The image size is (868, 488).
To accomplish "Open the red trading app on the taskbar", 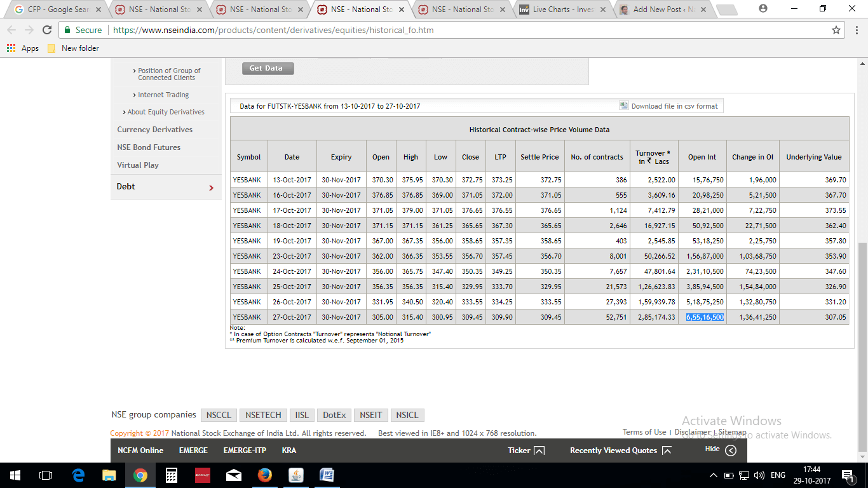I will pyautogui.click(x=203, y=475).
